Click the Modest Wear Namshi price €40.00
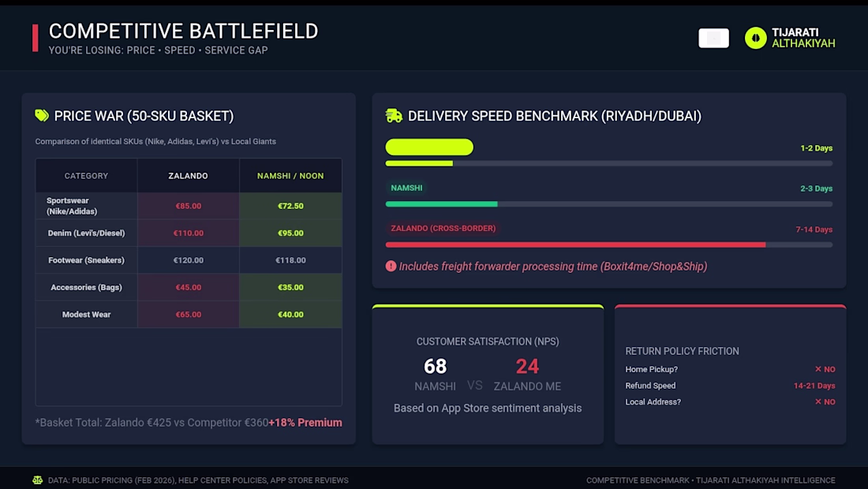868x489 pixels. coord(290,315)
